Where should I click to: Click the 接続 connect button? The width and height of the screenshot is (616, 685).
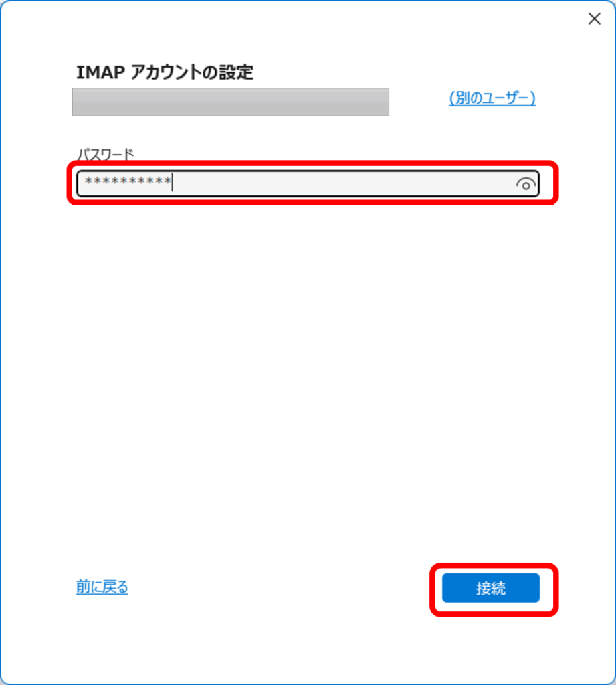(x=491, y=588)
